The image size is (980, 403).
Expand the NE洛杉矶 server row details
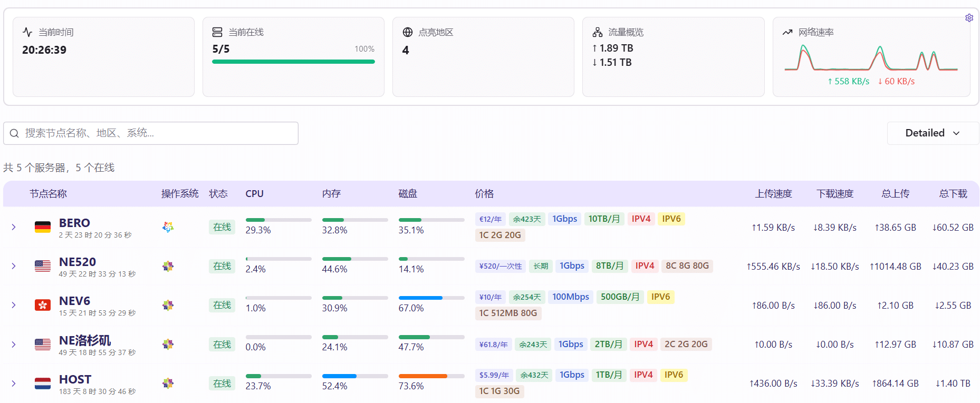(14, 344)
